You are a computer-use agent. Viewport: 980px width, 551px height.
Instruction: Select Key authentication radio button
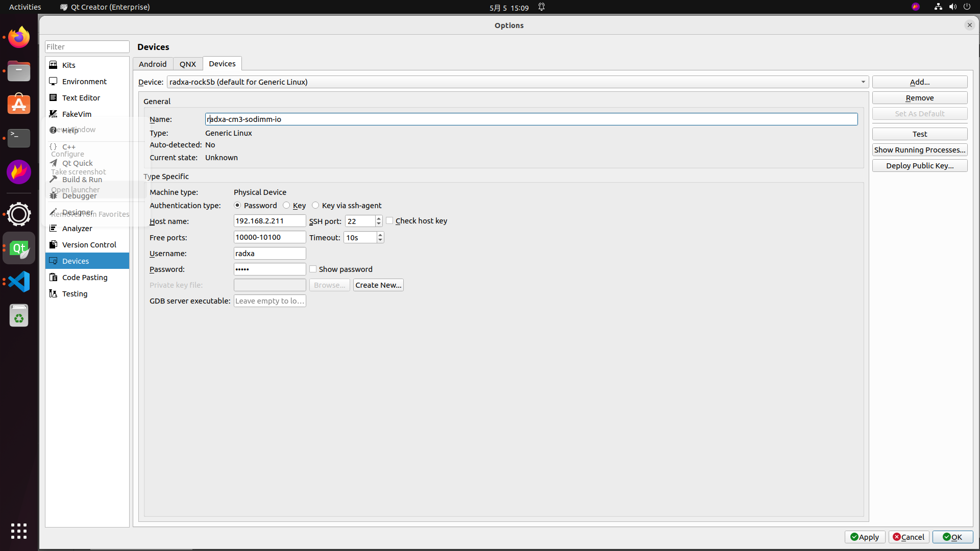(286, 205)
